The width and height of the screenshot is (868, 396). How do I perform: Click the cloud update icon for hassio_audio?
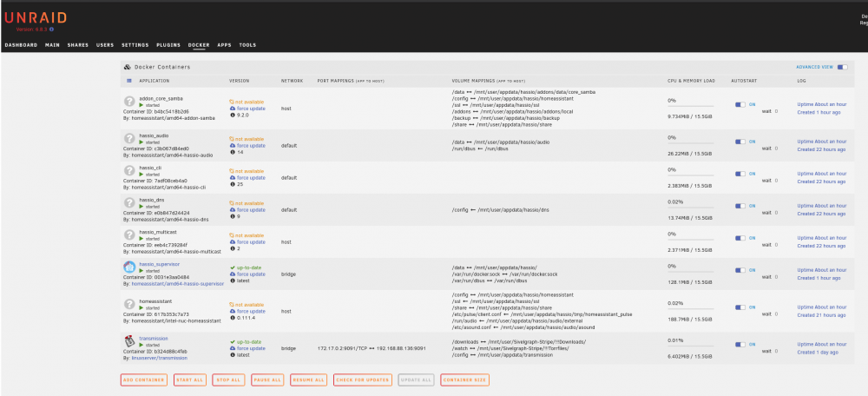233,146
